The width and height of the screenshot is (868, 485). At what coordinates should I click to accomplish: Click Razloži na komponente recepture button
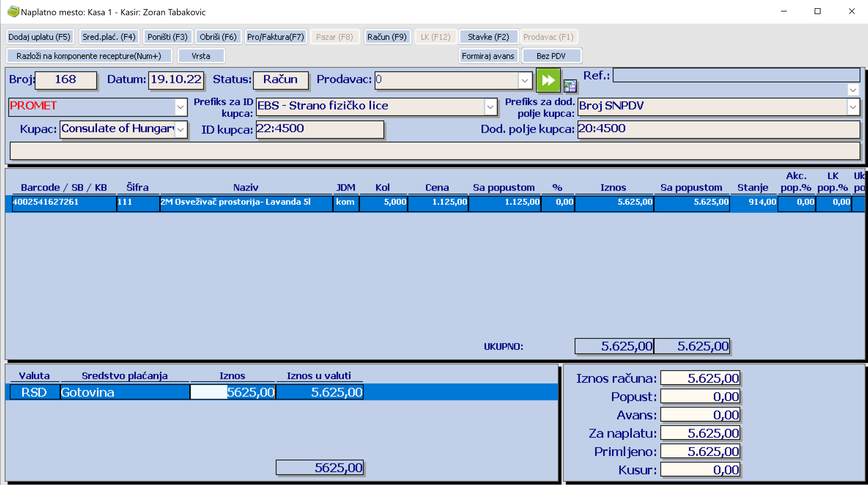pos(89,56)
